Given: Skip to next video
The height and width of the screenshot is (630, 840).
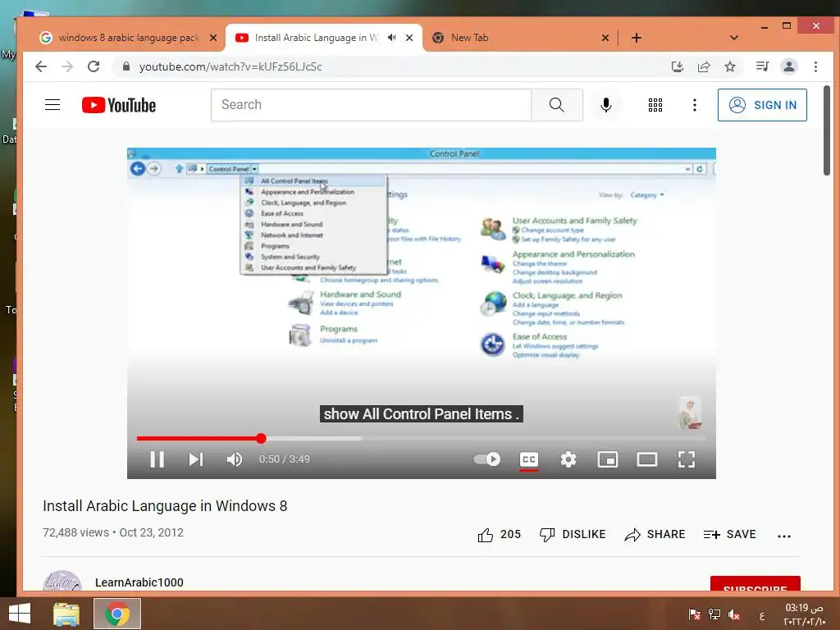Looking at the screenshot, I should pyautogui.click(x=195, y=459).
